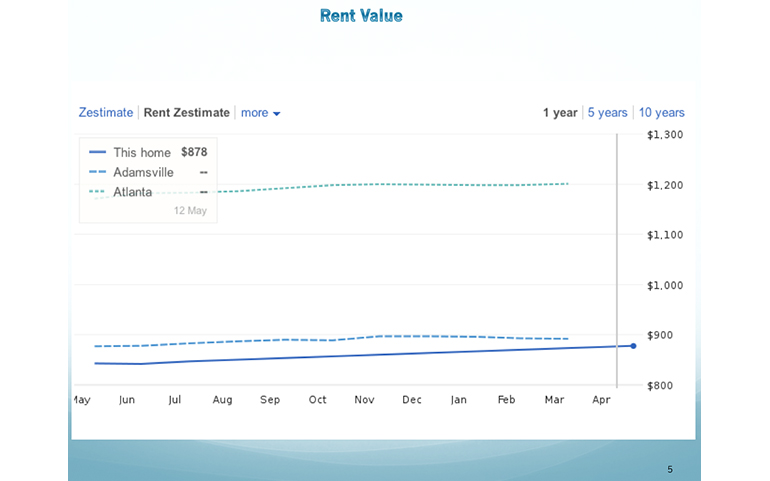Select the Rent Zestimate tab
Image resolution: width=770 pixels, height=481 pixels.
pos(186,113)
